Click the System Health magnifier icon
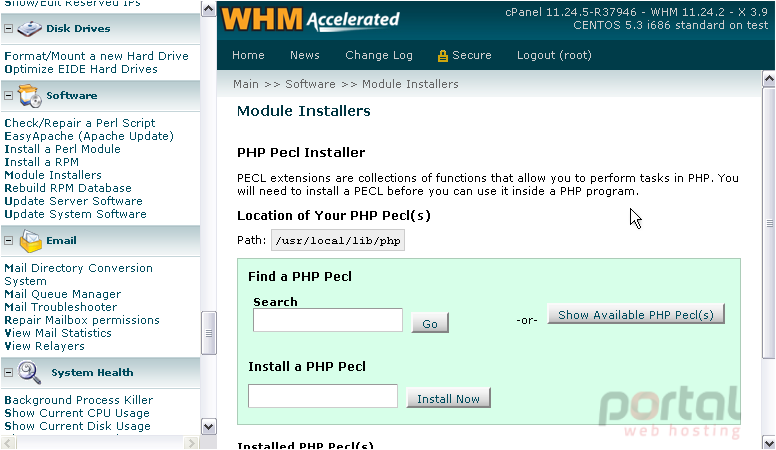The image size is (776, 450). coord(29,373)
